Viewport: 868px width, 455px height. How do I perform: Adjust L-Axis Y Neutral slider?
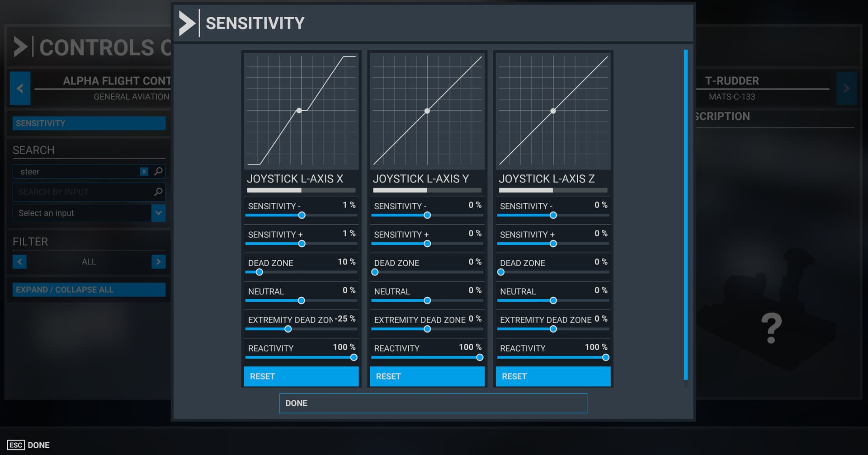pyautogui.click(x=427, y=301)
